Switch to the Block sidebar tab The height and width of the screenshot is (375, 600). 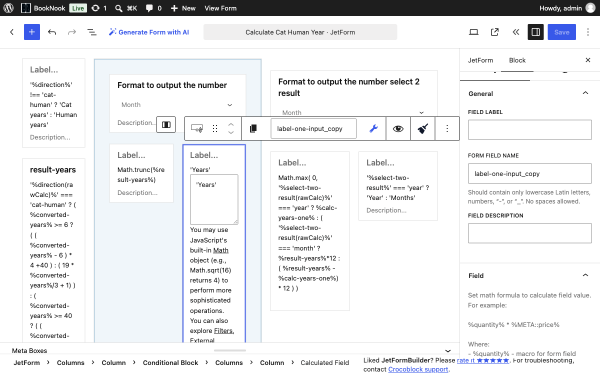coord(517,60)
